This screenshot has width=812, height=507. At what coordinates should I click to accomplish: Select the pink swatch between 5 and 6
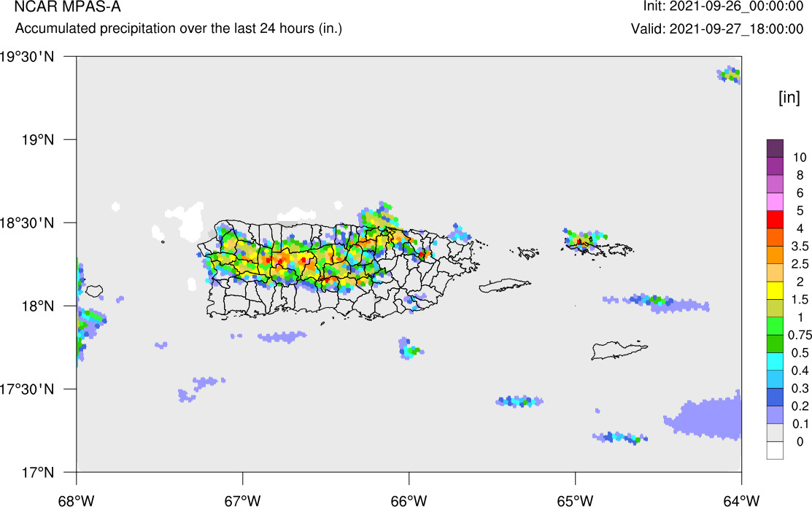775,201
